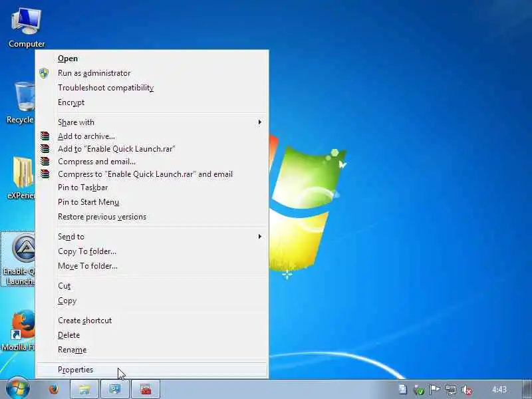
Task: Choose Delete from the context menu
Action: [152, 335]
